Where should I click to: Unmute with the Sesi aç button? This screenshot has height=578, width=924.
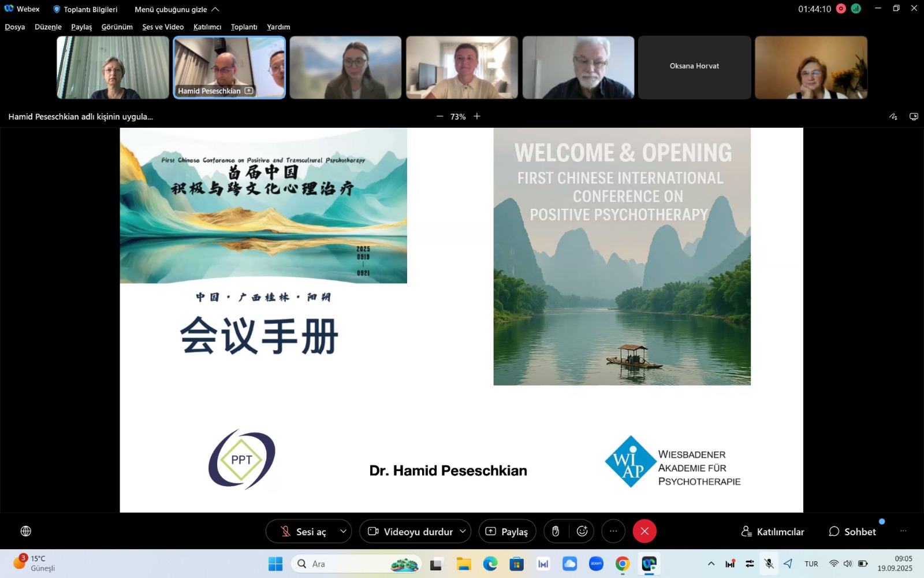coord(303,531)
